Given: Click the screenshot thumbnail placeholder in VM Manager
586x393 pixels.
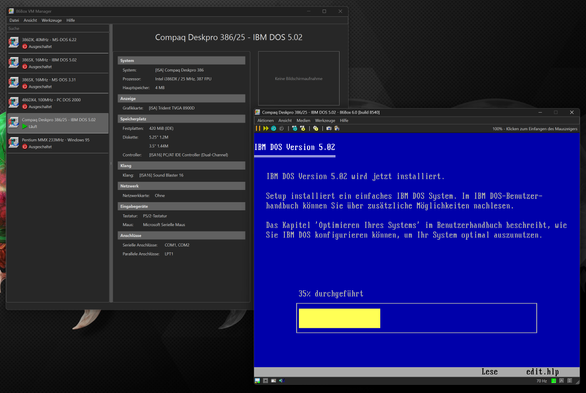Looking at the screenshot, I should click(x=299, y=78).
